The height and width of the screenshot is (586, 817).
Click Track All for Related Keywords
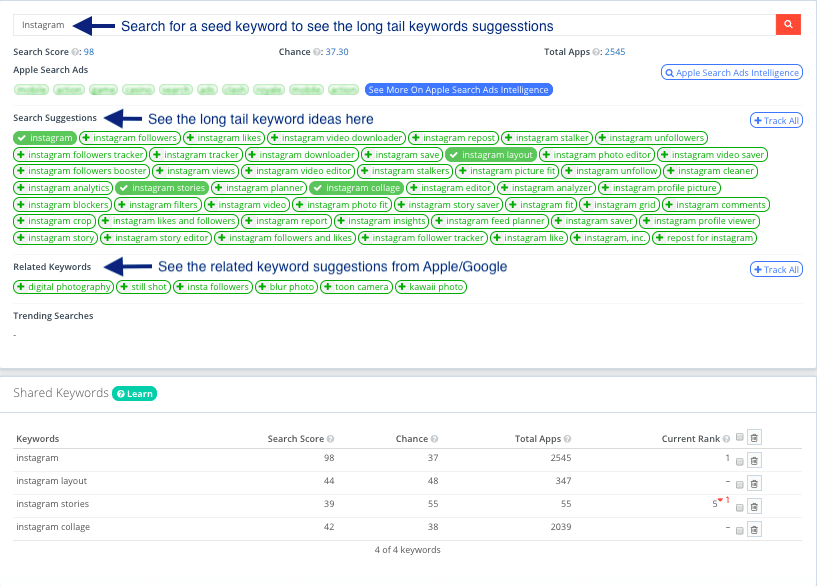coord(776,269)
